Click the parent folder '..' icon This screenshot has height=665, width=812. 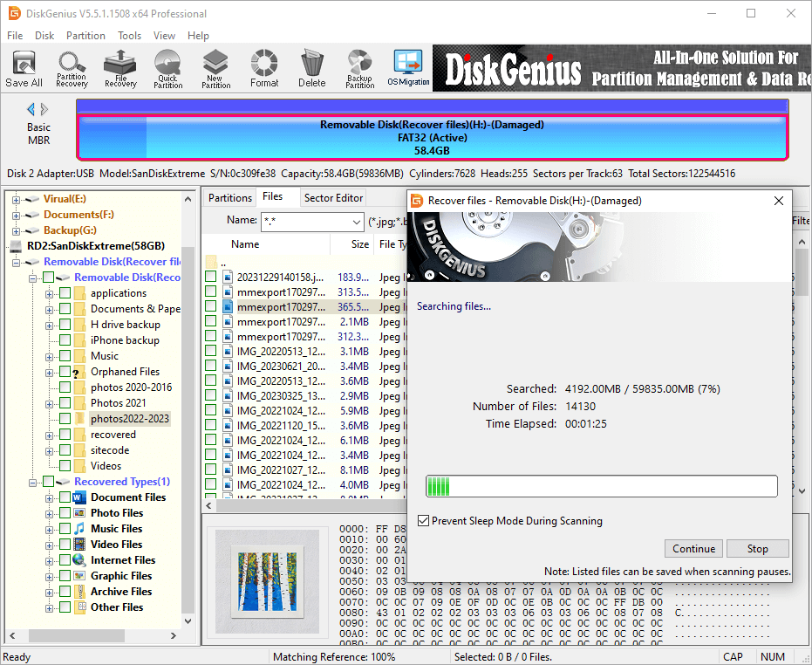(x=211, y=262)
